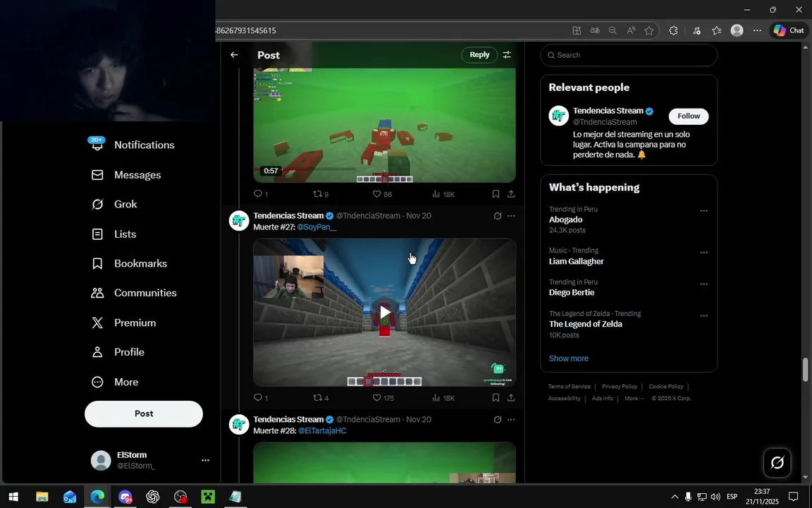Like the post with 86 likes
Viewport: 812px width, 508px height.
382,194
